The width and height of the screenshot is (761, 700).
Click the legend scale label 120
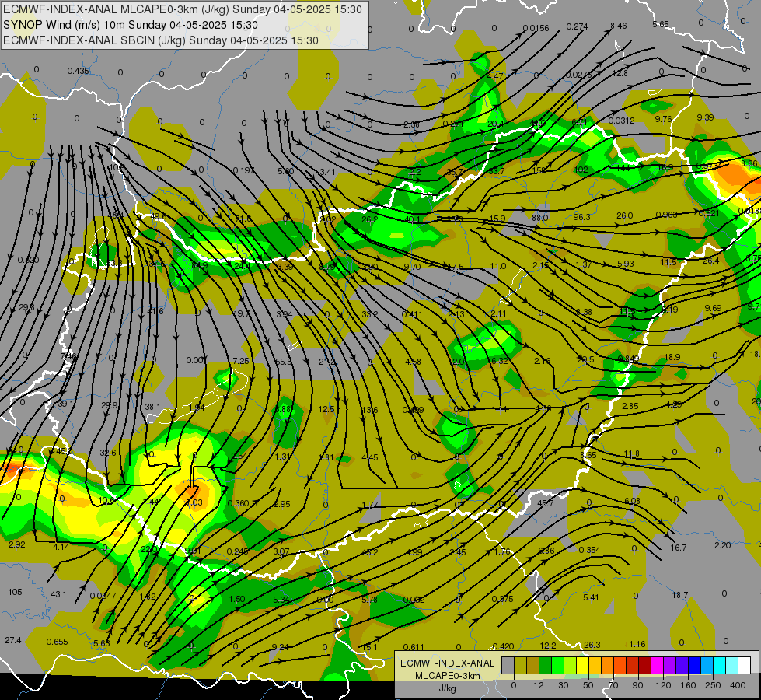click(664, 685)
